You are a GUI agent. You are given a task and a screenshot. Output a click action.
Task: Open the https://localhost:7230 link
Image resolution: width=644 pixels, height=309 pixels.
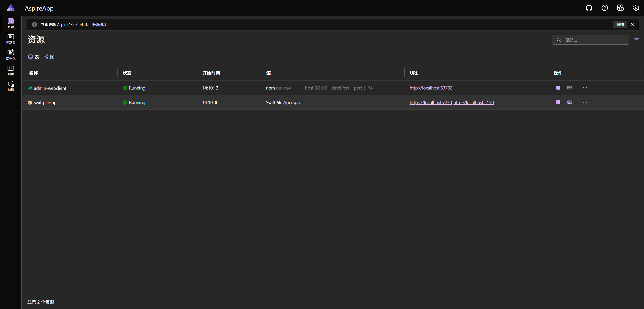tap(430, 103)
